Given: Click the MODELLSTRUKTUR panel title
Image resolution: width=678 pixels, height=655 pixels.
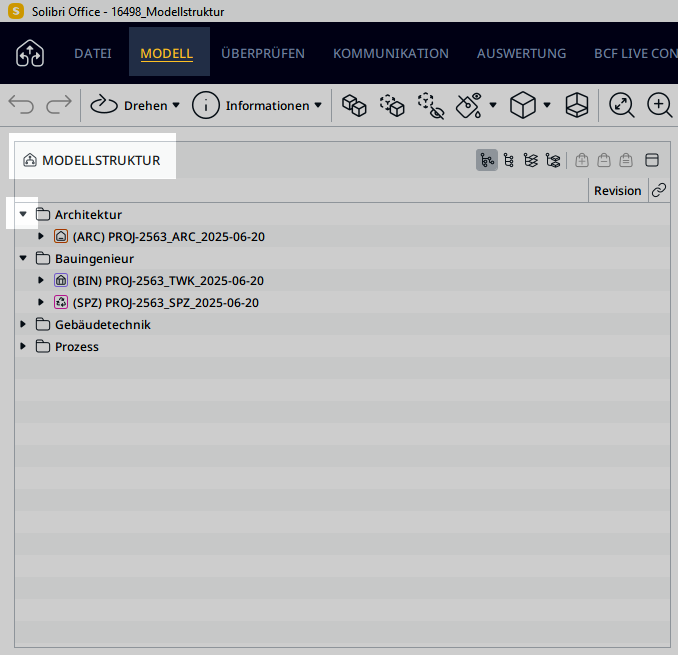Looking at the screenshot, I should (x=101, y=160).
